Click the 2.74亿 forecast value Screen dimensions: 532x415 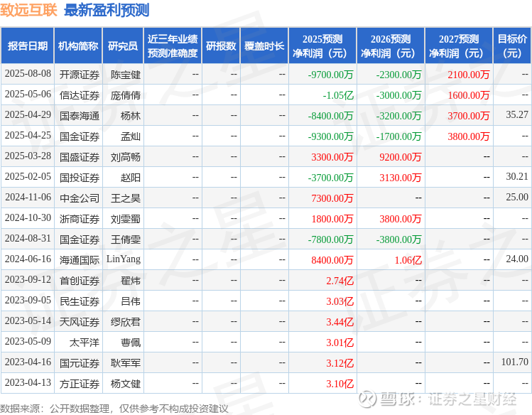pyautogui.click(x=340, y=281)
